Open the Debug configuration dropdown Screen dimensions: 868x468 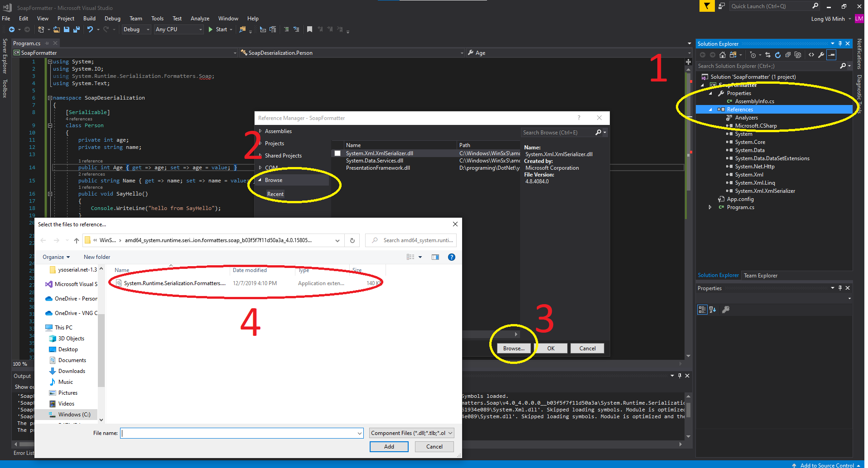pos(136,29)
